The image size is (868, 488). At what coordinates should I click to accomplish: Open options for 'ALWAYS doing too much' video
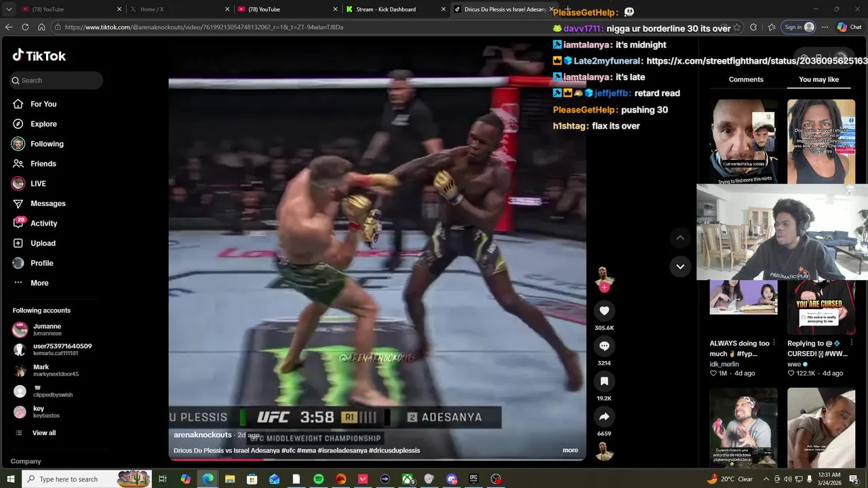(774, 344)
